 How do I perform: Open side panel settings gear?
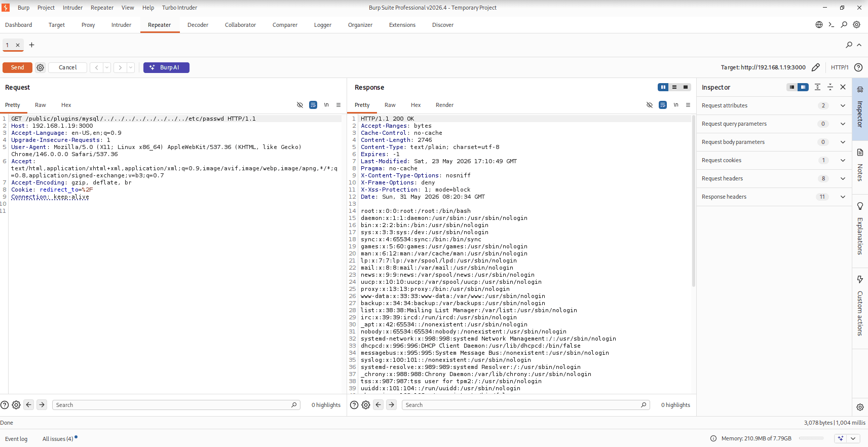click(860, 407)
